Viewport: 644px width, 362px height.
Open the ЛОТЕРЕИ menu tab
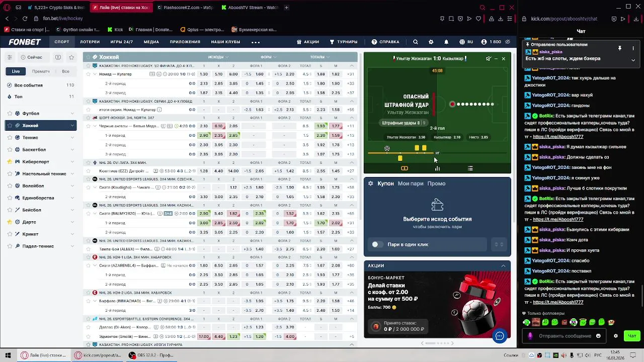point(90,42)
